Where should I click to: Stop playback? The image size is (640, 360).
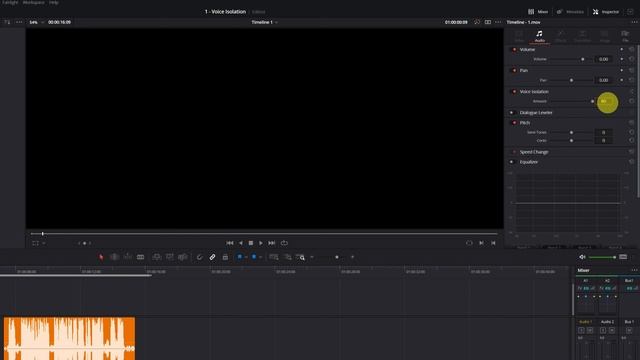point(251,243)
